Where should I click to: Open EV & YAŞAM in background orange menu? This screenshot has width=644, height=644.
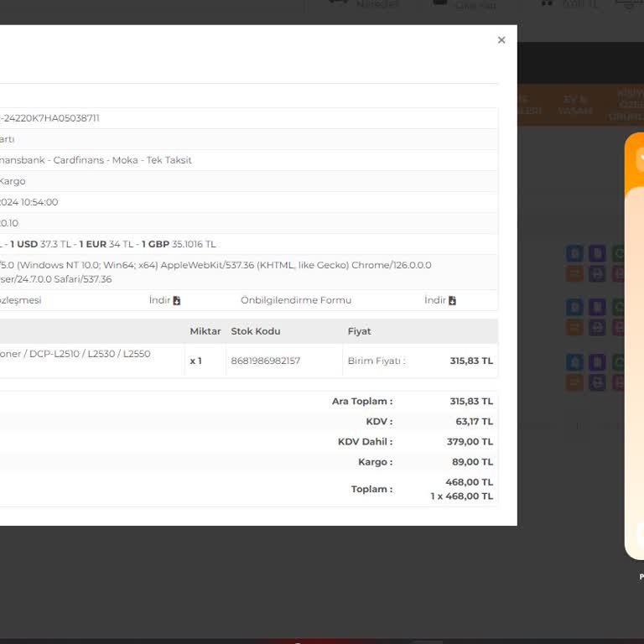coord(575,105)
